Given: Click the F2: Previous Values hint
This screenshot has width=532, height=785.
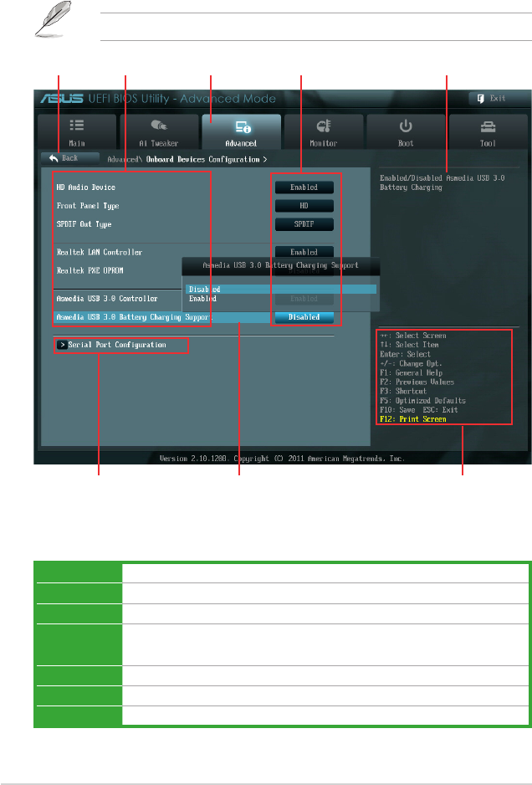Looking at the screenshot, I should pos(417,382).
